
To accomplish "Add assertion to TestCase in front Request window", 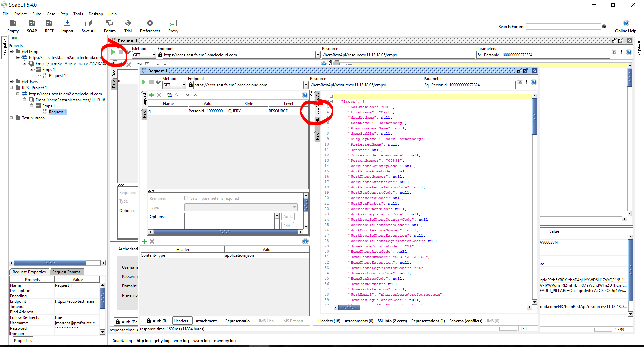I will [x=158, y=82].
